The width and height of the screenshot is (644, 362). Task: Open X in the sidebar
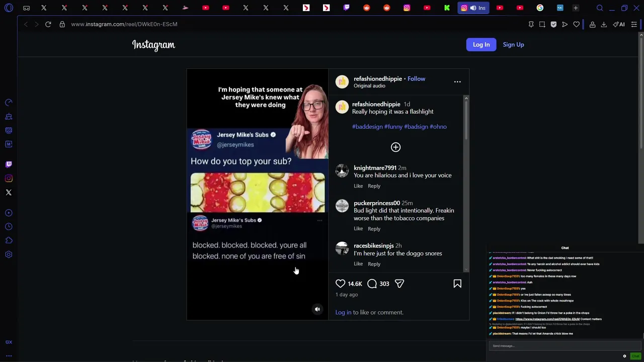pyautogui.click(x=9, y=193)
